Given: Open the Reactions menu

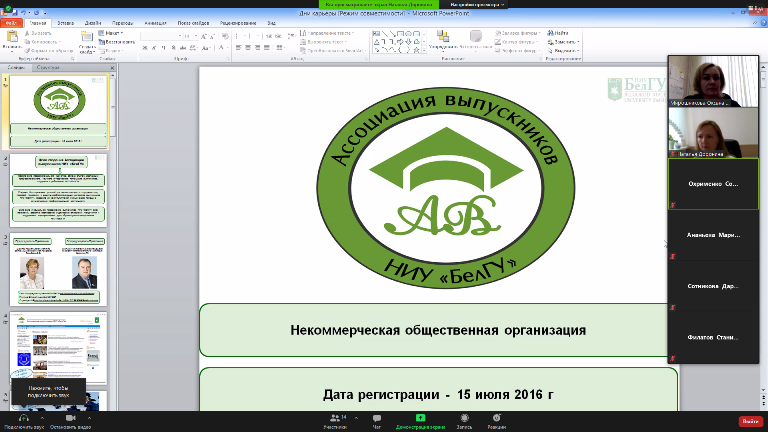Looking at the screenshot, I should click(x=496, y=417).
